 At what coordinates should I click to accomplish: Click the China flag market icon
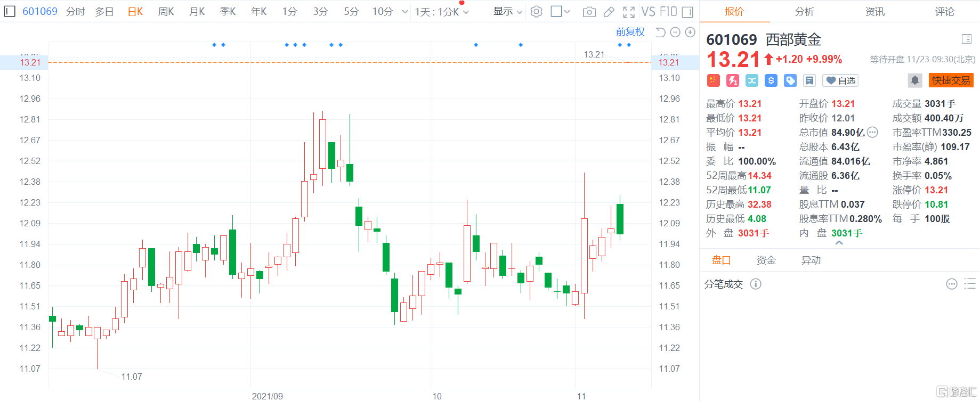coord(714,80)
